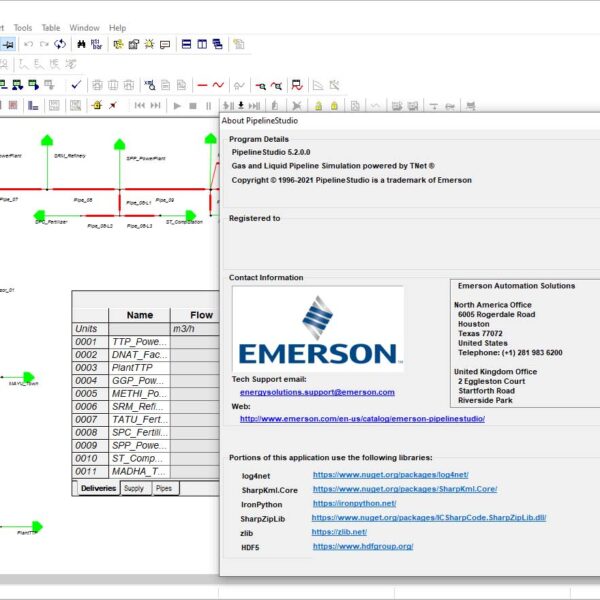This screenshot has width=600, height=600.
Task: Click the skip-to-start rewind control
Action: [140, 106]
